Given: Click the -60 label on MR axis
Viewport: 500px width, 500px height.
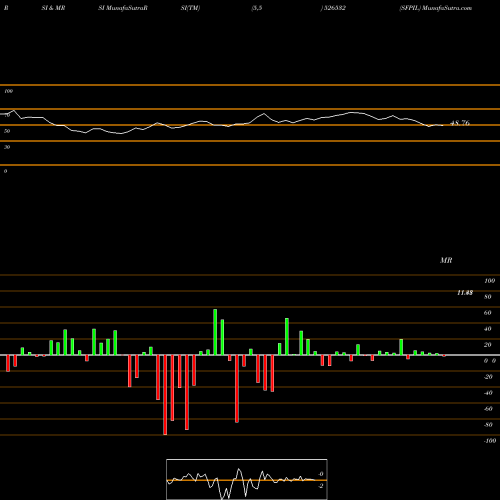Looking at the screenshot, I should click(x=488, y=409).
